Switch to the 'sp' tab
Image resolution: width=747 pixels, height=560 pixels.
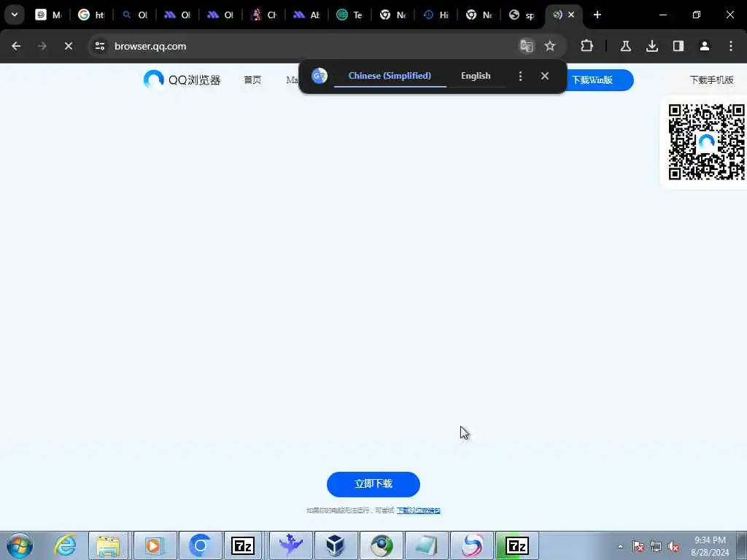coord(522,15)
